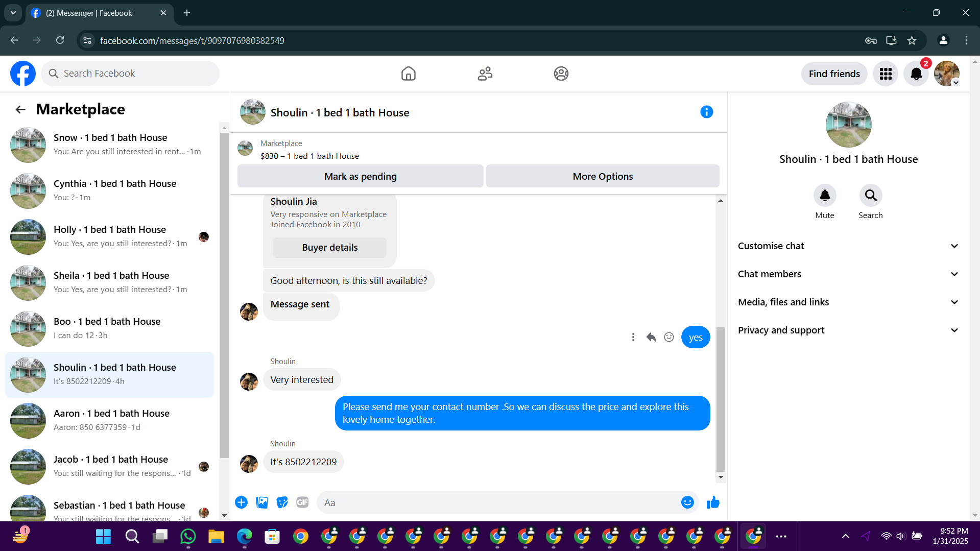This screenshot has width=980, height=551.
Task: Expand the Customise chat section
Action: [848, 246]
